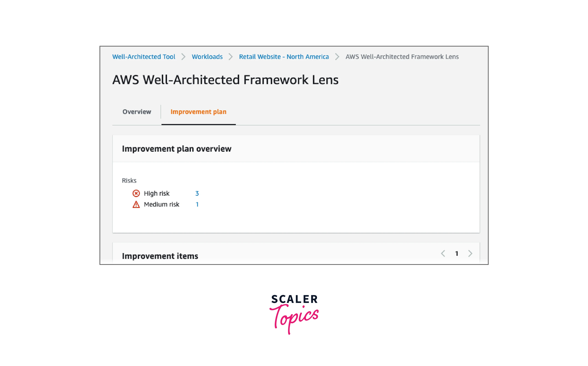Image resolution: width=588 pixels, height=366 pixels.
Task: Open Retail Website - North America link
Action: tap(284, 57)
